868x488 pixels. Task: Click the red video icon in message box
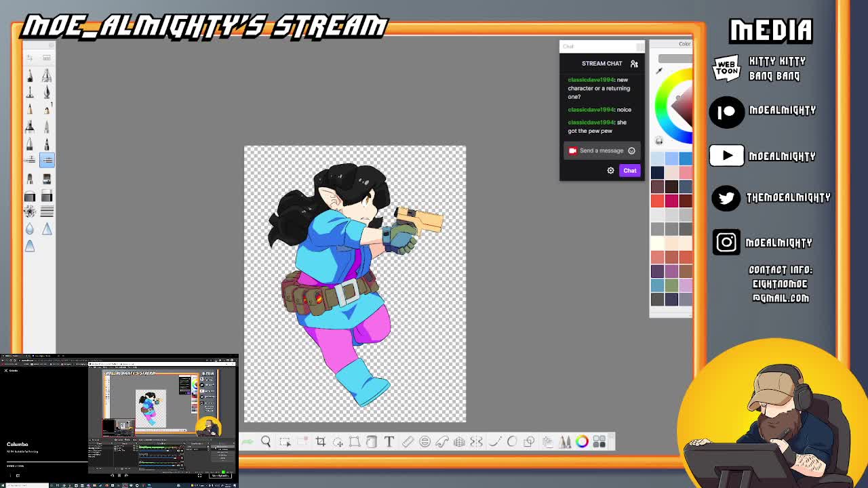tap(572, 151)
